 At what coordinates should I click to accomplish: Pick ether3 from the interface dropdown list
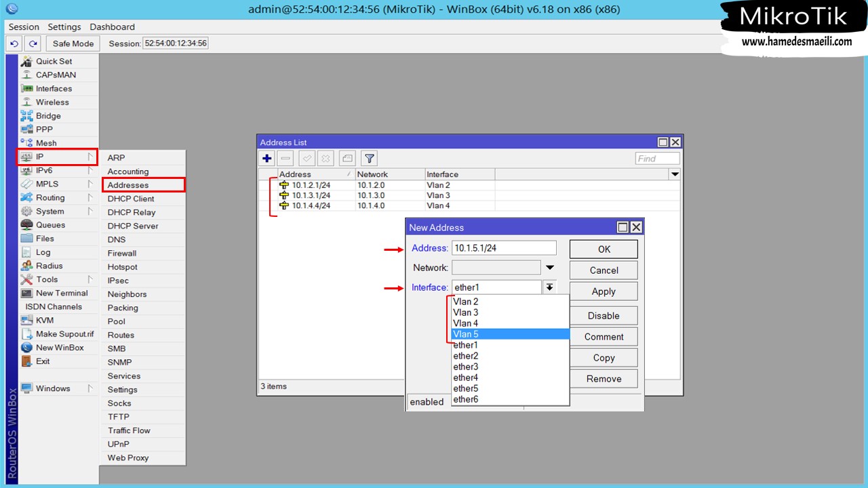coord(511,367)
